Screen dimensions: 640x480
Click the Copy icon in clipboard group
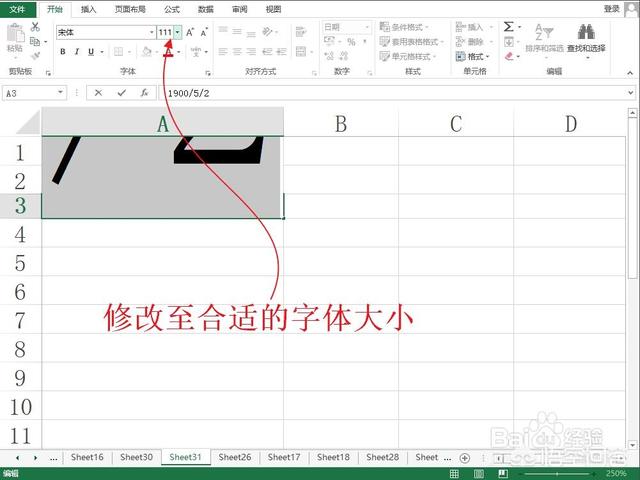point(35,41)
